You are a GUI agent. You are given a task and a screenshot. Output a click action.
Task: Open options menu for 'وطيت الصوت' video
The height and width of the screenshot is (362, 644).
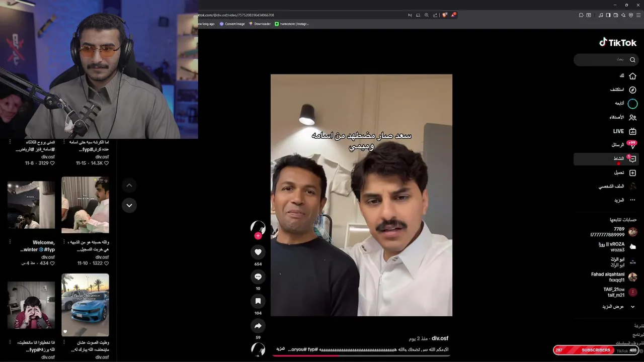click(63, 343)
